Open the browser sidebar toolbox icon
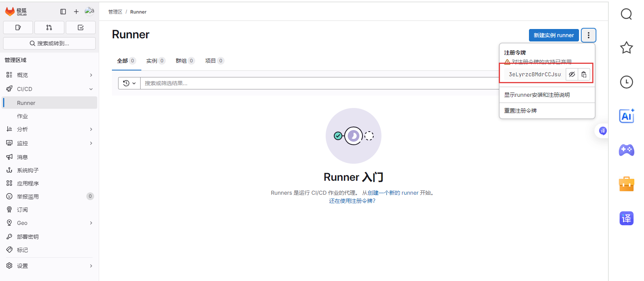 click(627, 184)
